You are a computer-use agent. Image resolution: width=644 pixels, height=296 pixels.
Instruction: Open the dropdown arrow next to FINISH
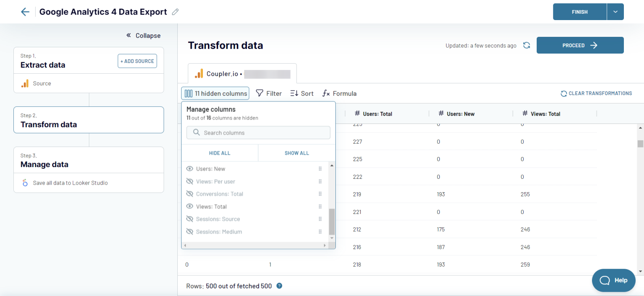(x=615, y=12)
